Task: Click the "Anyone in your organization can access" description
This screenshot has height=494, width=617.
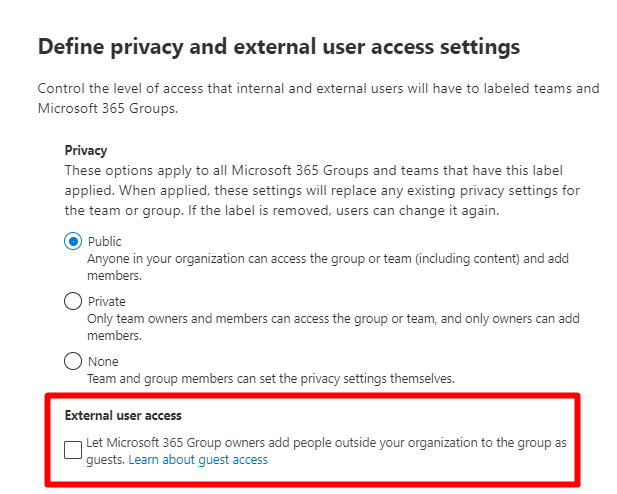Action: pos(328,258)
